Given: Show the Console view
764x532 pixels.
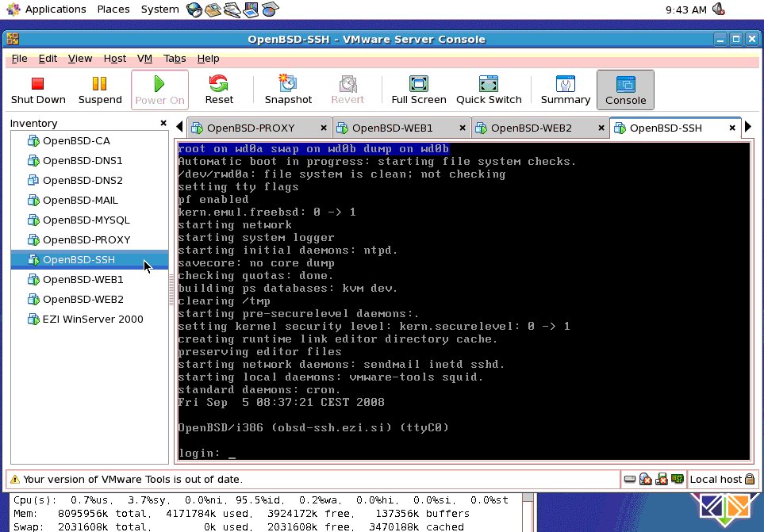Looking at the screenshot, I should pyautogui.click(x=625, y=90).
